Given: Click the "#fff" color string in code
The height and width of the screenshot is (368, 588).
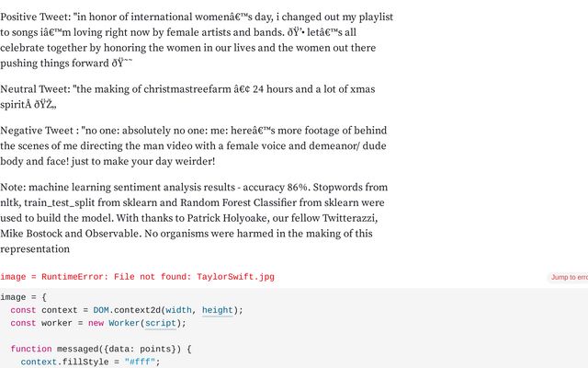Looking at the screenshot, I should pos(140,362).
